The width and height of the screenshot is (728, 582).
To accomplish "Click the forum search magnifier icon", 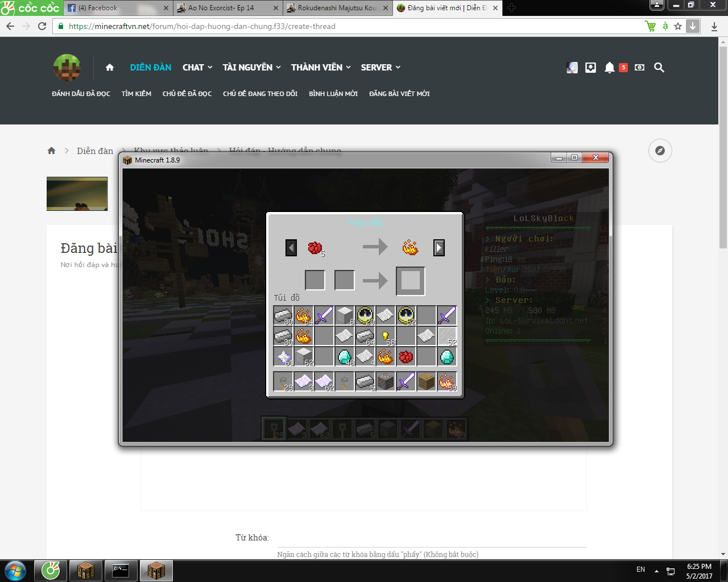I will tap(659, 68).
